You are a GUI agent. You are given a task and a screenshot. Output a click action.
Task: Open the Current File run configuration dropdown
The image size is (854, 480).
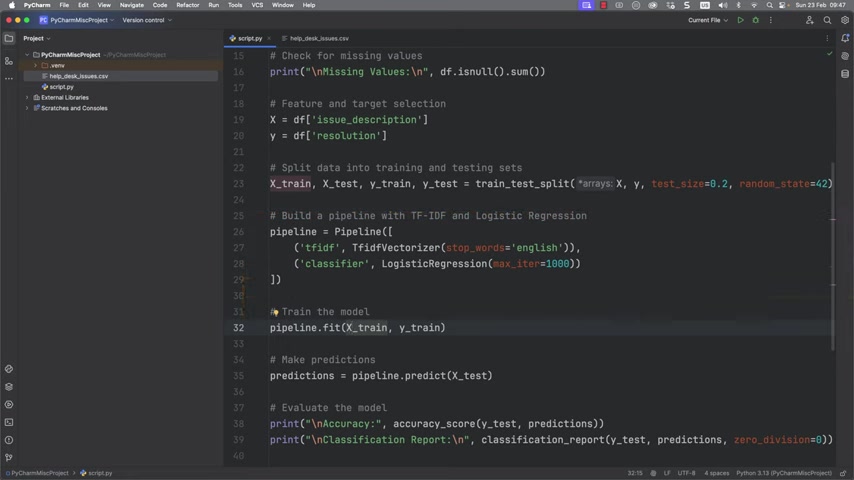[707, 20]
